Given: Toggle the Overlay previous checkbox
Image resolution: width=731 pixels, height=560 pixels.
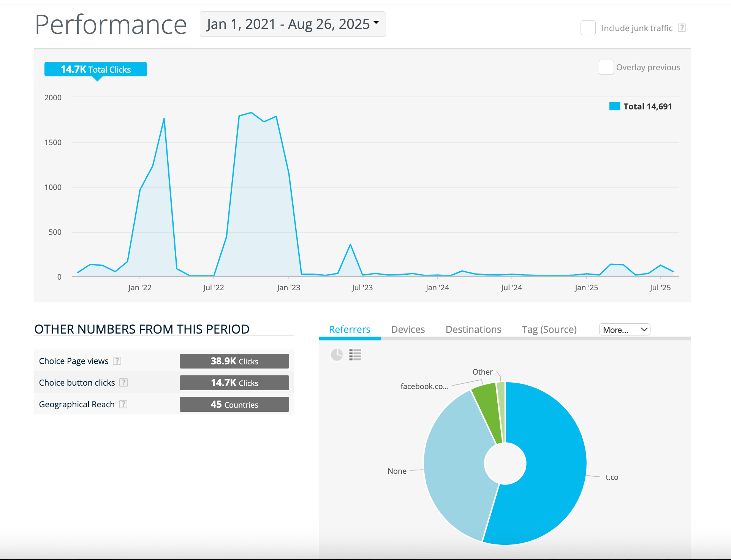Looking at the screenshot, I should [606, 67].
